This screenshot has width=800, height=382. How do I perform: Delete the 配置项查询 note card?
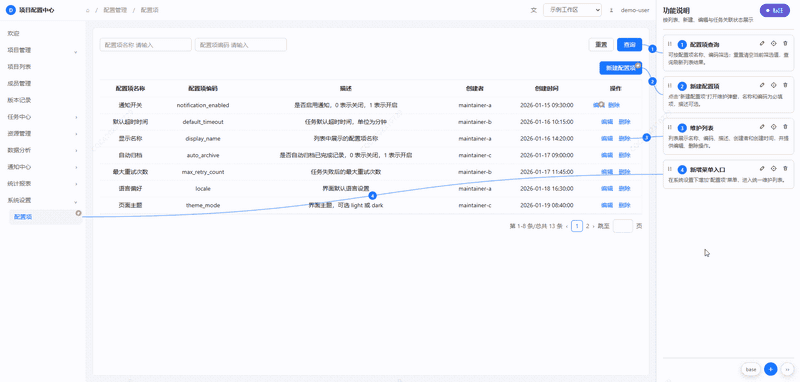[785, 44]
